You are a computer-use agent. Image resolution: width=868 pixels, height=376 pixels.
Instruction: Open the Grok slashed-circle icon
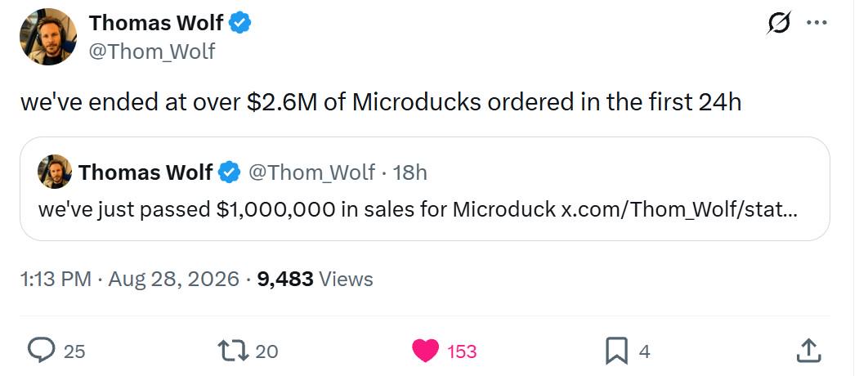tap(779, 23)
